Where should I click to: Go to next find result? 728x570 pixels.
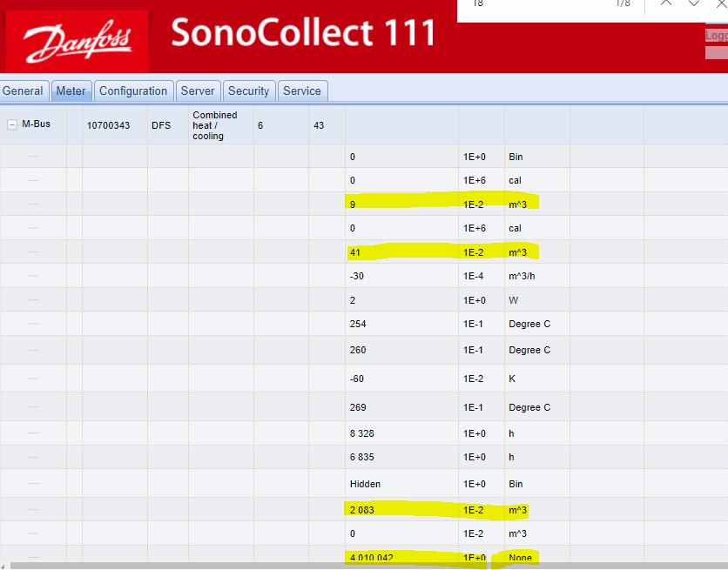click(x=694, y=3)
